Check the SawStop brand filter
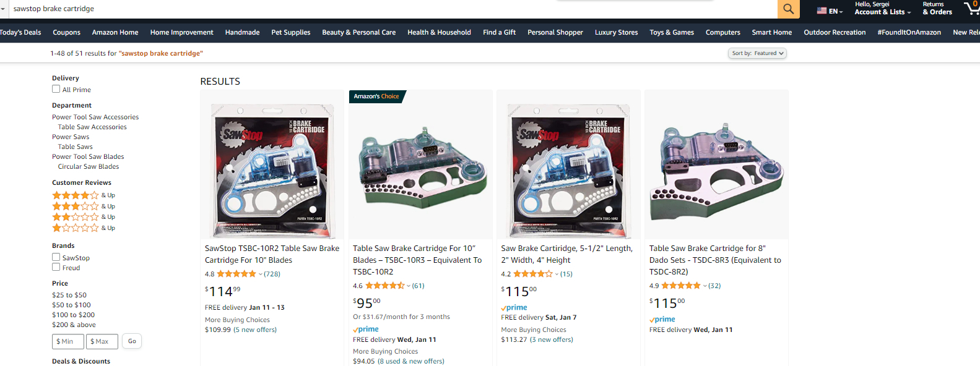The height and width of the screenshot is (366, 980). [56, 257]
